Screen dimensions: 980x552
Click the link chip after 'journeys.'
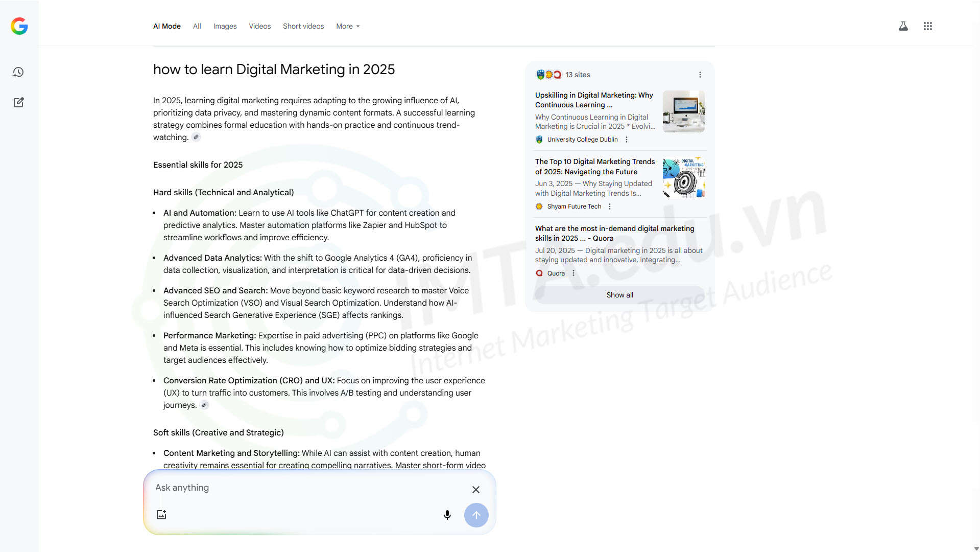pos(204,405)
